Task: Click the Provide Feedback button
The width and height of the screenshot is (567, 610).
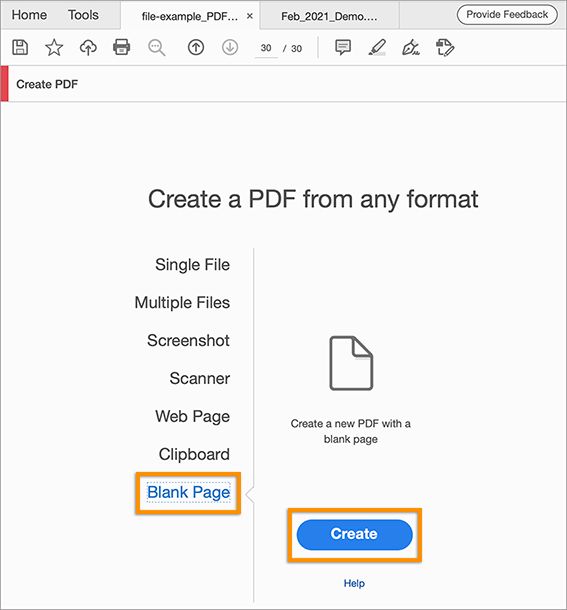Action: (507, 15)
